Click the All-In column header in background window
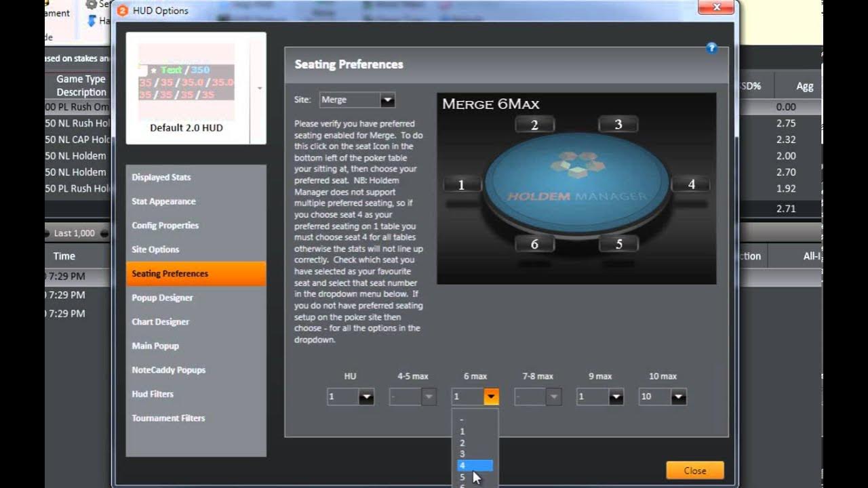 812,256
